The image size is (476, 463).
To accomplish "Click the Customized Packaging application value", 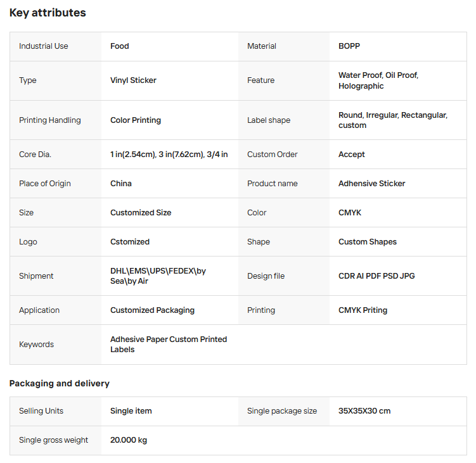I will tap(152, 310).
